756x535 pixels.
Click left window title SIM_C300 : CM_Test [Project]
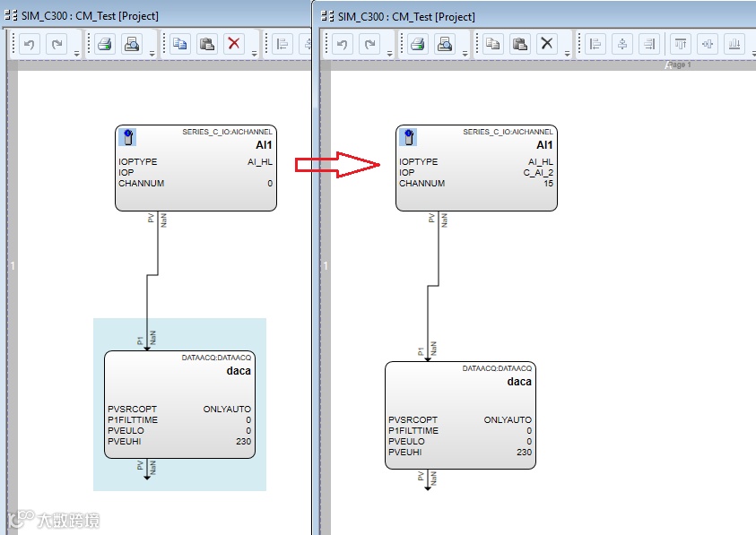[90, 16]
